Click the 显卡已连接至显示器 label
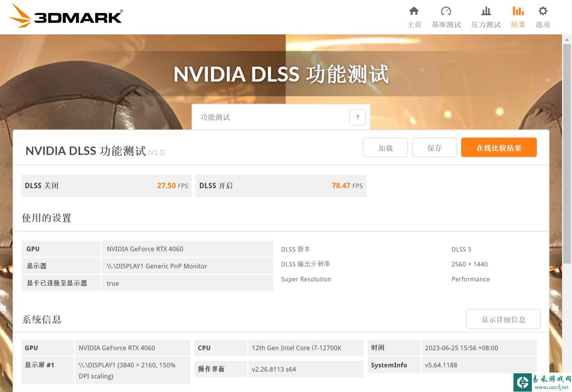This screenshot has height=392, width=572. 57,283
